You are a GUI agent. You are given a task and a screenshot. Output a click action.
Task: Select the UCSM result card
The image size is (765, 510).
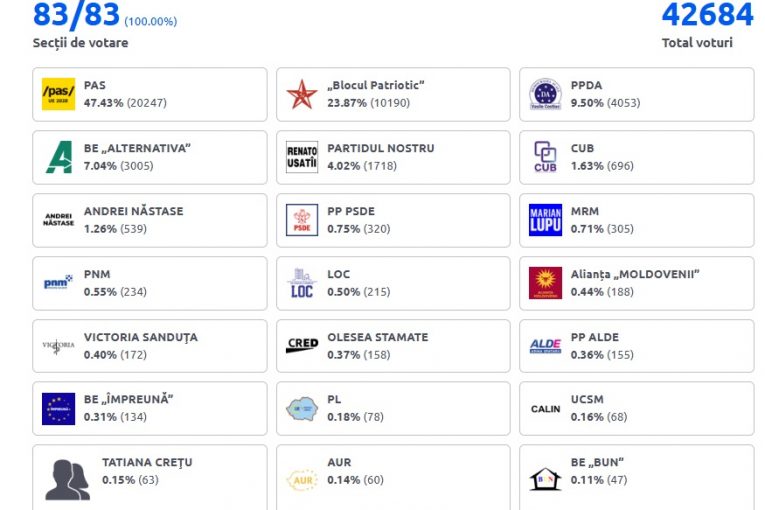[x=637, y=409]
